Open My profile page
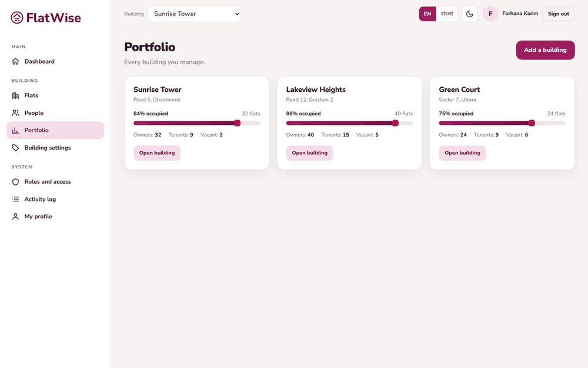 point(55,216)
